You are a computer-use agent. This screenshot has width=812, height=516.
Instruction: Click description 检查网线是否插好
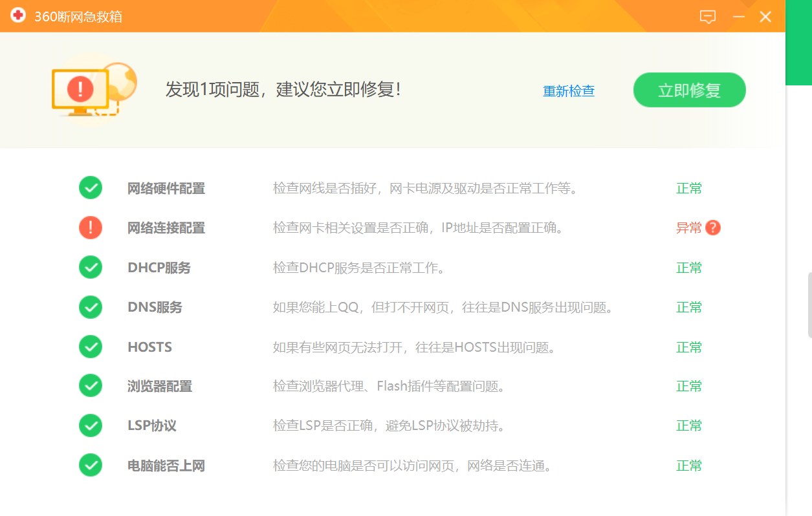point(424,189)
